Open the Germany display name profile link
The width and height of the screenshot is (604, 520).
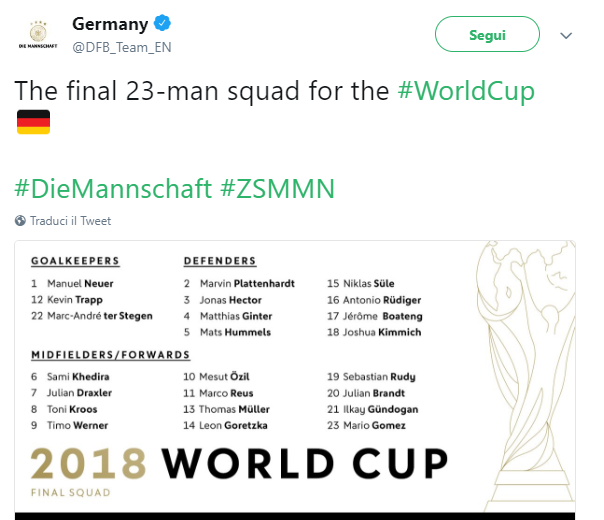[x=109, y=24]
